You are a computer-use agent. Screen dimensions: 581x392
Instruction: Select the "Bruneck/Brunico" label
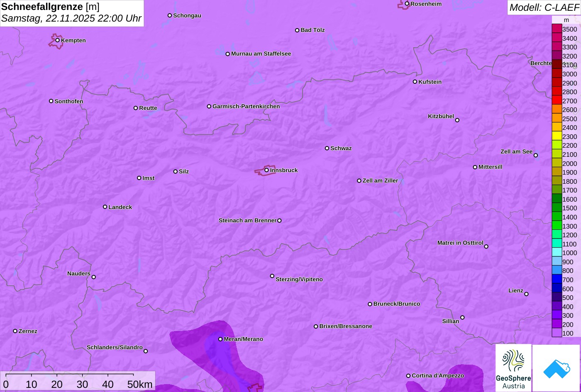[397, 304]
